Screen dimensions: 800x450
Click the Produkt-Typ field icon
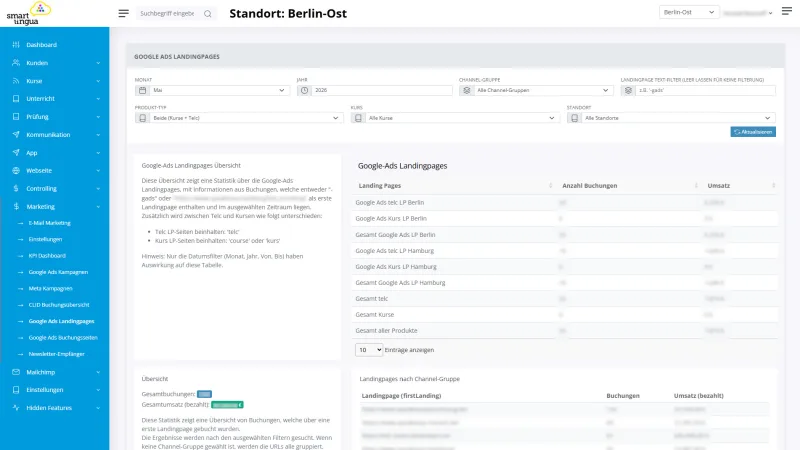click(x=142, y=118)
